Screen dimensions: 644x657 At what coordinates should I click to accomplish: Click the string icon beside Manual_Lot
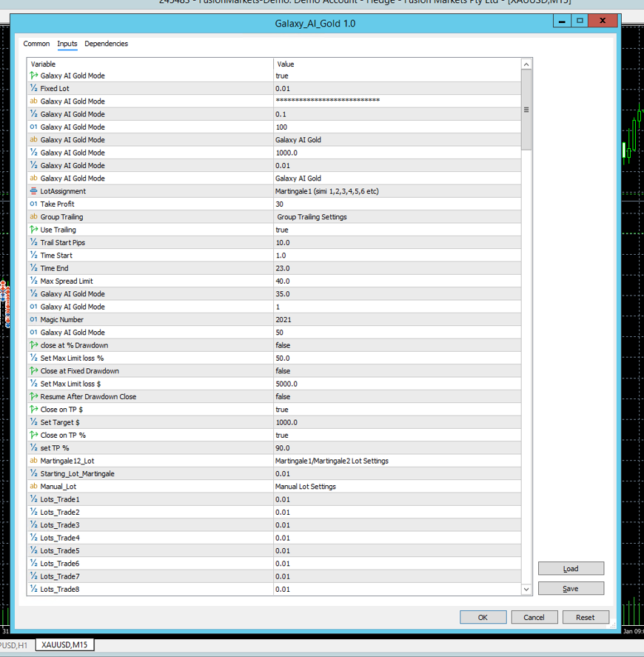[34, 487]
